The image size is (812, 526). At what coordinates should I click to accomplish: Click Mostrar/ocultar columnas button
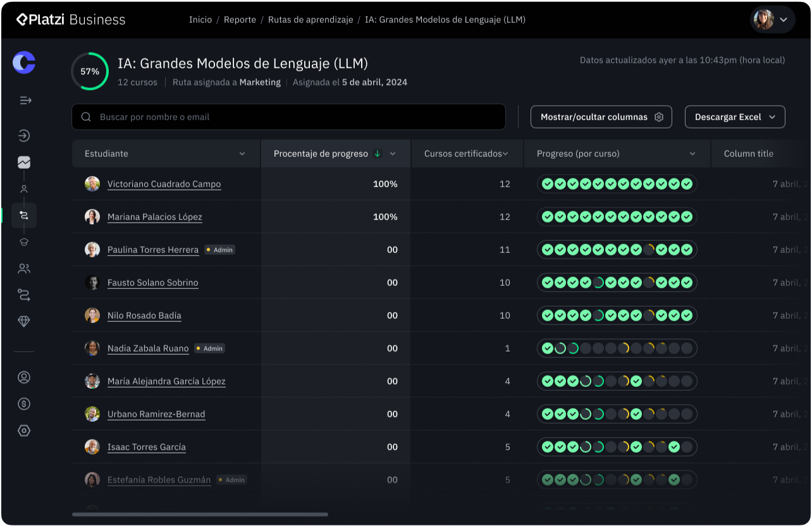601,117
